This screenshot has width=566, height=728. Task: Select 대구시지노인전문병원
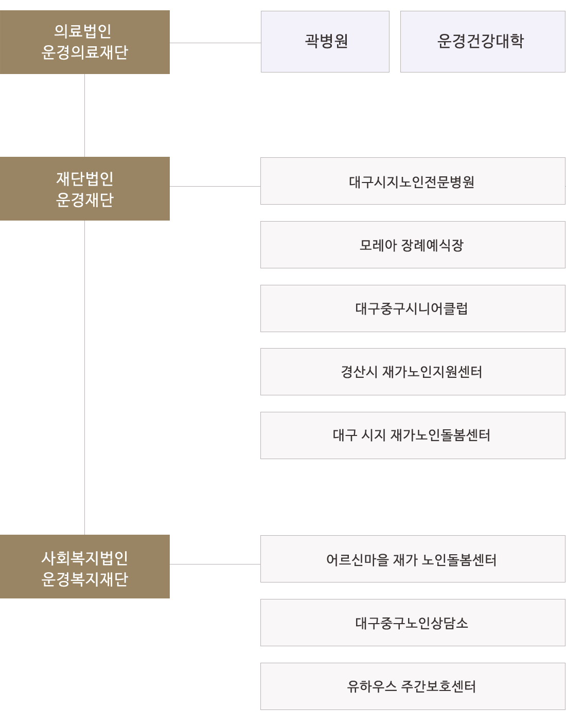click(413, 181)
